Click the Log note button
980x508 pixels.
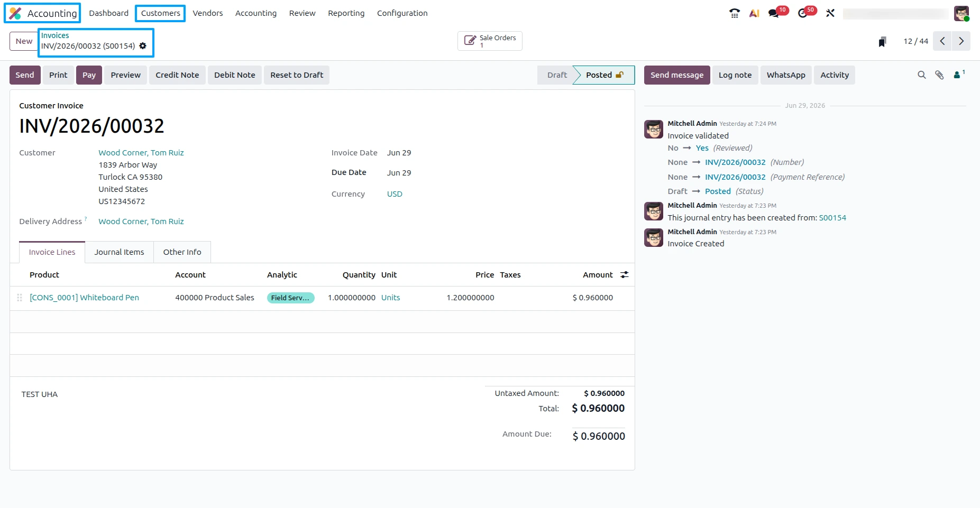tap(735, 75)
